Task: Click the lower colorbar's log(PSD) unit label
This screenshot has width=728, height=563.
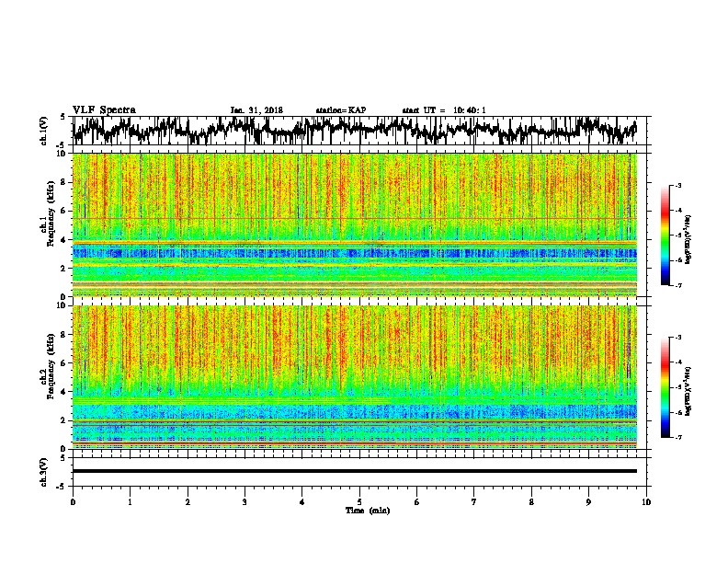Action: [688, 391]
